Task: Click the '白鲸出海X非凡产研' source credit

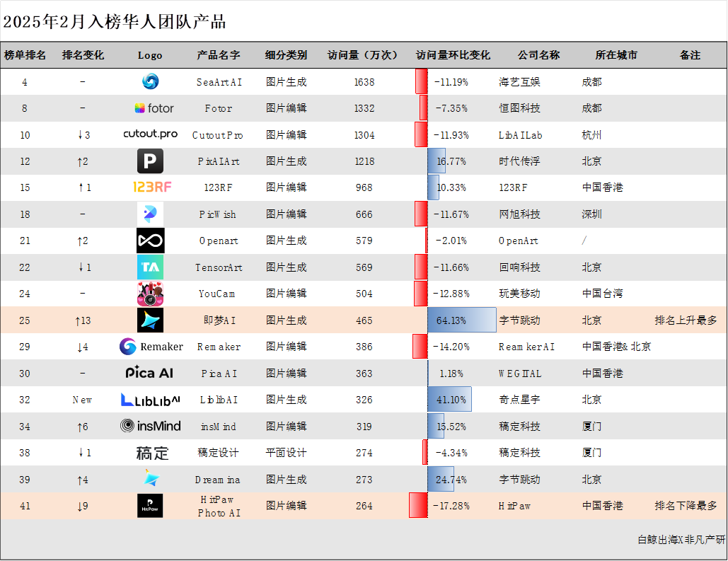Action: click(681, 540)
